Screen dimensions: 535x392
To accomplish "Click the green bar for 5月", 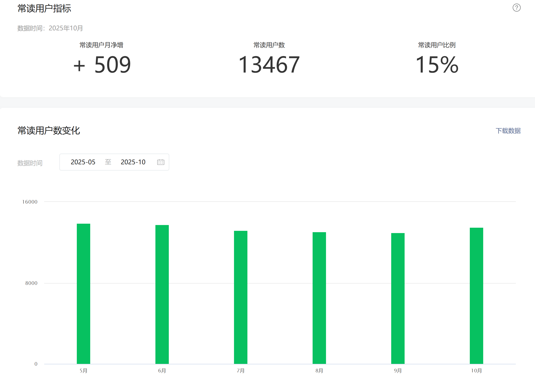I will click(x=83, y=294).
